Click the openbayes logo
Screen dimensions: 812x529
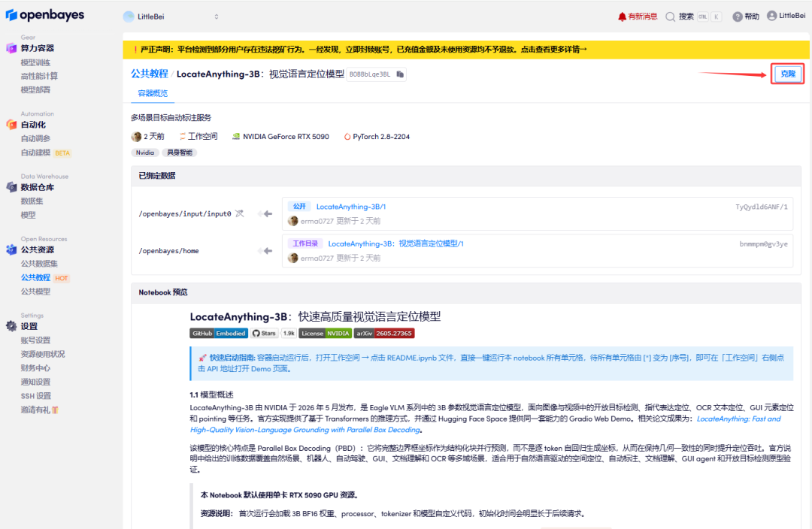(x=45, y=16)
